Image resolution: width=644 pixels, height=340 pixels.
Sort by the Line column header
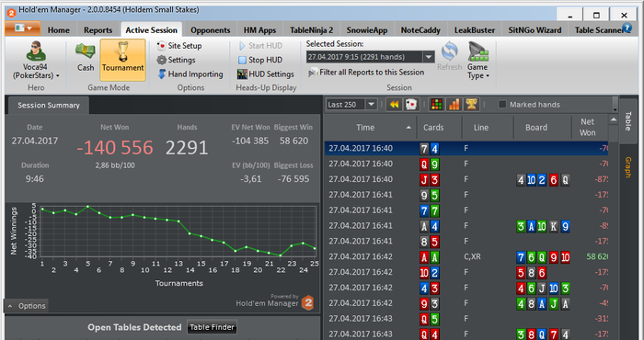pos(488,128)
